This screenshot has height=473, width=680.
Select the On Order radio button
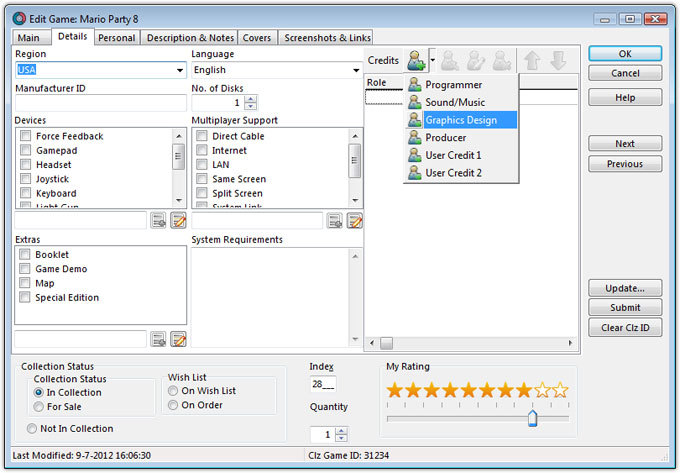(173, 405)
